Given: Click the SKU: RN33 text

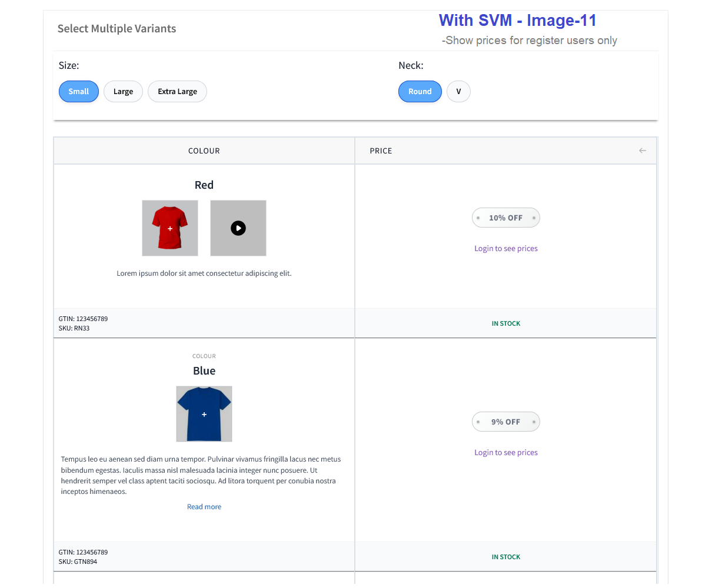Looking at the screenshot, I should click(x=74, y=329).
